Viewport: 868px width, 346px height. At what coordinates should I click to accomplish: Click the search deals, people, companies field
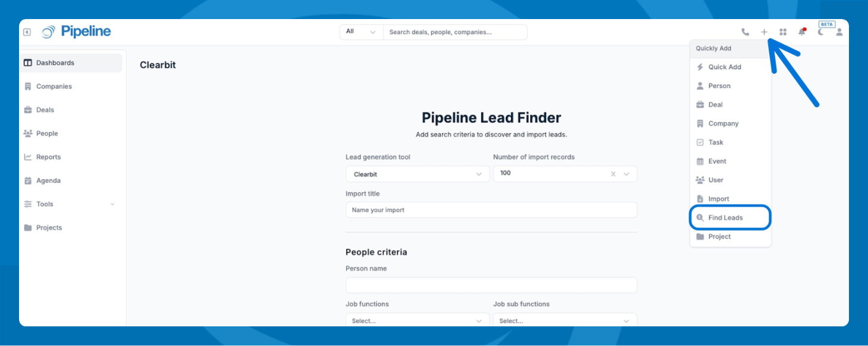tap(455, 32)
